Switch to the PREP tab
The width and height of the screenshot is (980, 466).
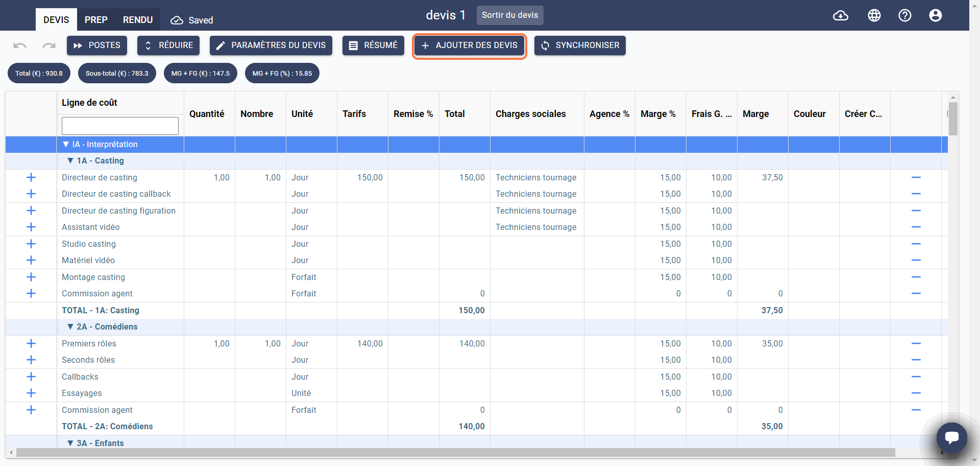click(96, 19)
